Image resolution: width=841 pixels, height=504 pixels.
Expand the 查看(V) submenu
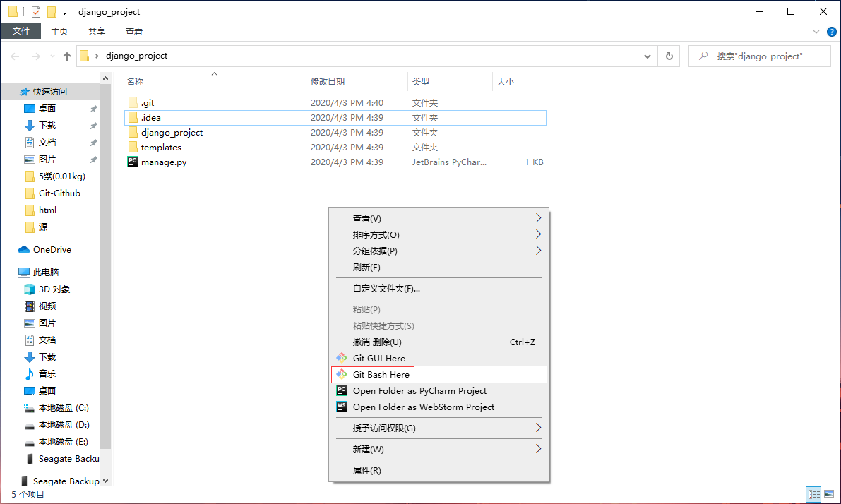(539, 218)
